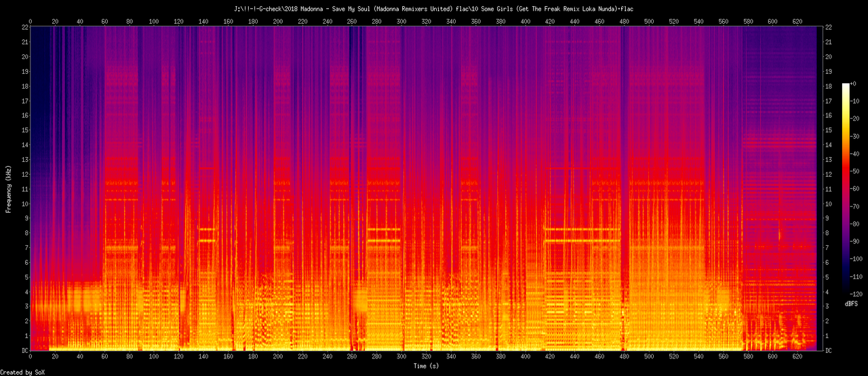Viewport: 868px width, 376px height.
Task: Click "0" on the bottom time axis
Action: [30, 357]
